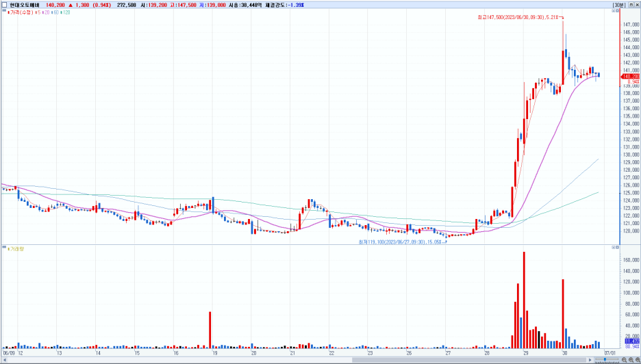Screen dimensions: 641x364
Task: Click the 120,000 price axis label
Action: pyautogui.click(x=631, y=231)
